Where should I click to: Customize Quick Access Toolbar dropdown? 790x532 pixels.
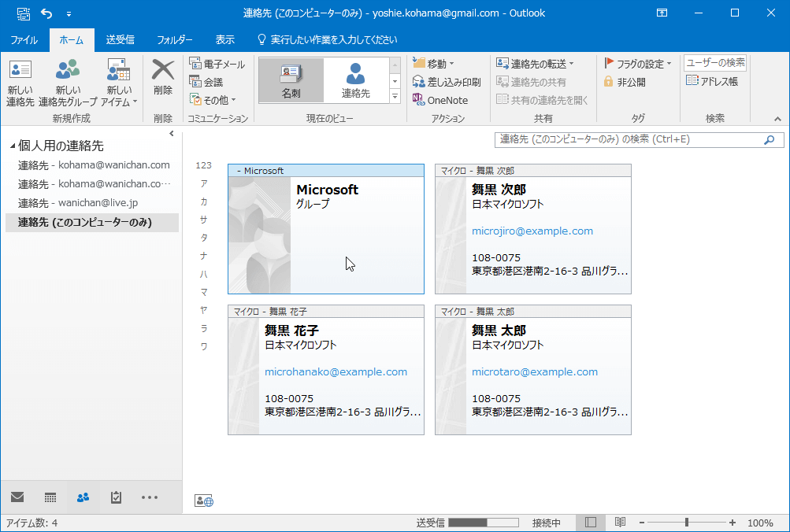coord(69,14)
